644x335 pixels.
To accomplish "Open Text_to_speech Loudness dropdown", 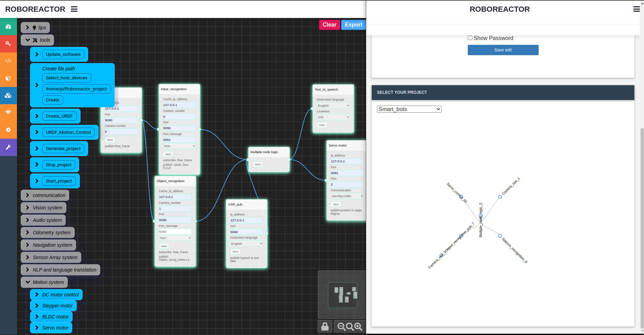I will point(333,117).
